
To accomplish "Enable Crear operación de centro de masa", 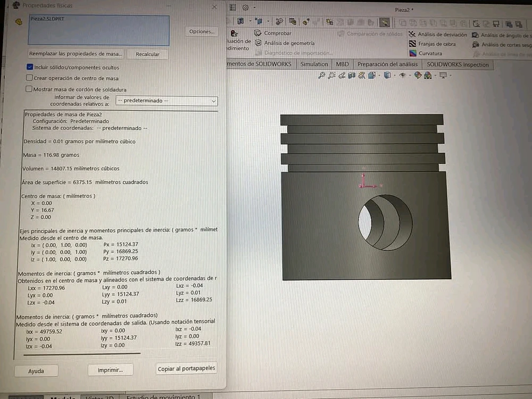I will [x=30, y=78].
